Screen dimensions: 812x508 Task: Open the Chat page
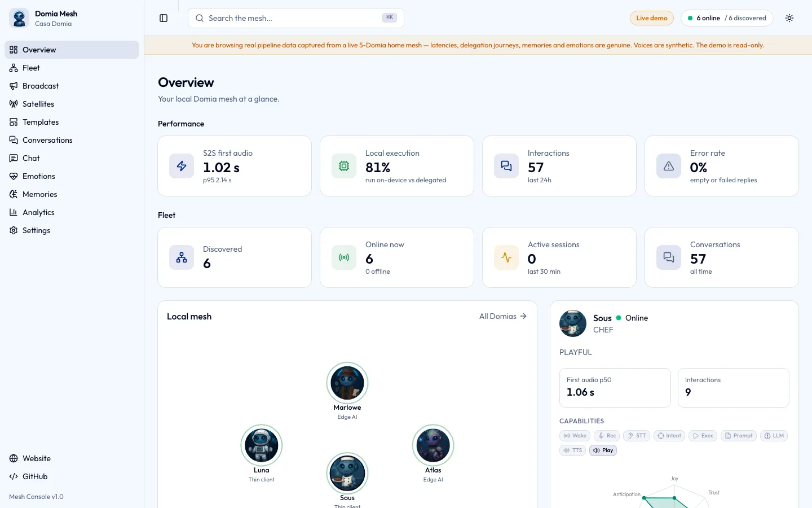[72, 158]
